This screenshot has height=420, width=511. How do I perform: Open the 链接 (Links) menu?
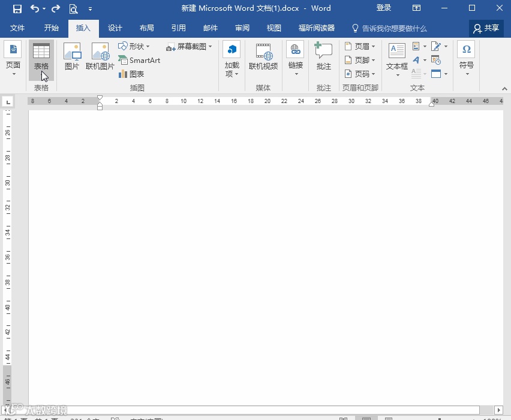pyautogui.click(x=296, y=59)
